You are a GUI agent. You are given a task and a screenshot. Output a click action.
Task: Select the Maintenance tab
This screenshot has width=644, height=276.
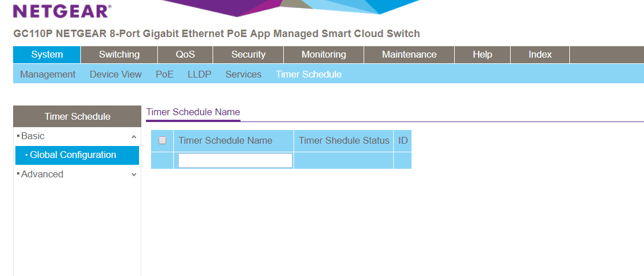coord(409,55)
